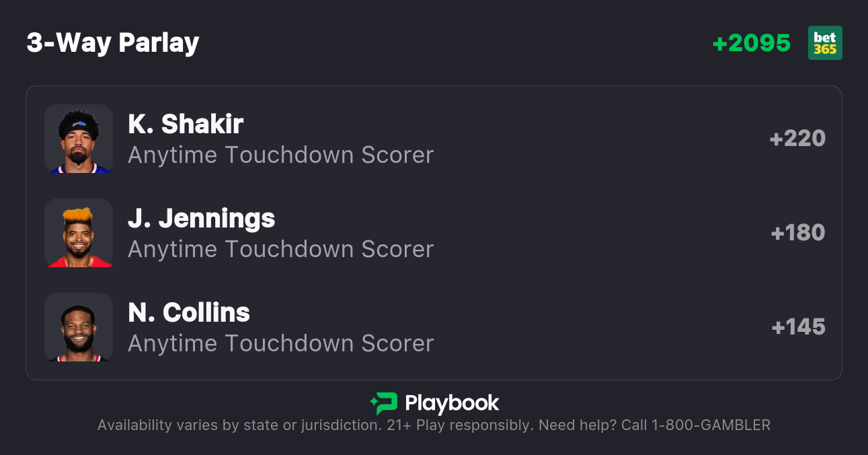868x455 pixels.
Task: Click the green +2095 parlay odds
Action: tap(752, 43)
